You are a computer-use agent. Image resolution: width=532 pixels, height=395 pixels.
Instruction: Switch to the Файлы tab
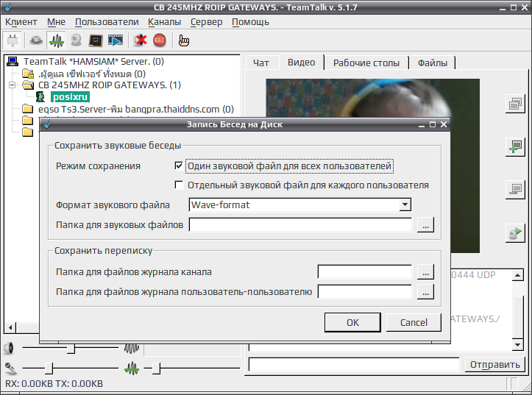pos(432,63)
